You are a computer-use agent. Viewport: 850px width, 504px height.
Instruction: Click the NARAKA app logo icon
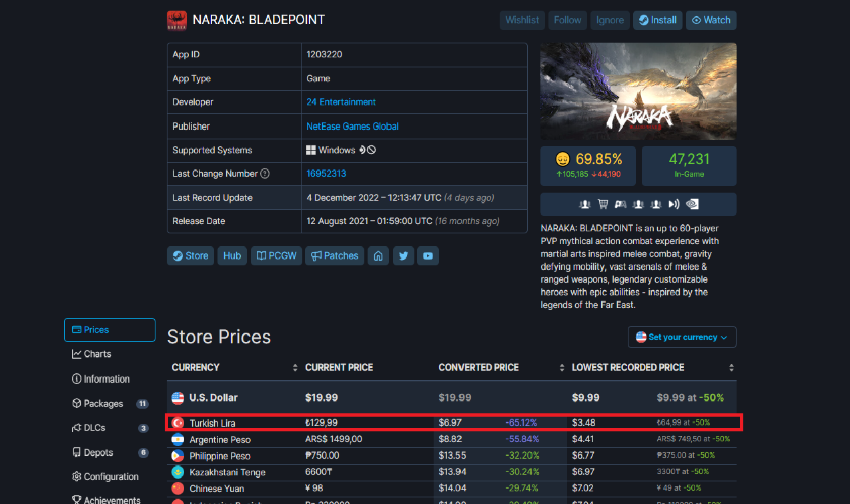click(177, 20)
